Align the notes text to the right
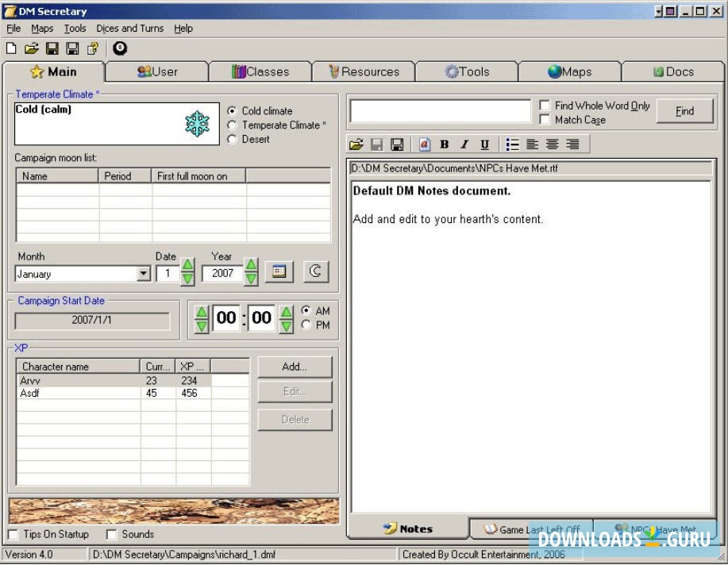The height and width of the screenshot is (565, 728). click(x=573, y=144)
